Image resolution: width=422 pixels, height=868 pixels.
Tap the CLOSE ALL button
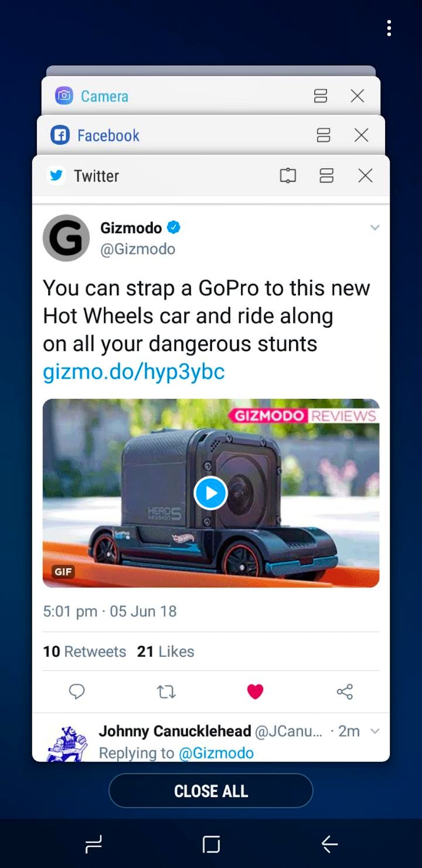[x=211, y=791]
